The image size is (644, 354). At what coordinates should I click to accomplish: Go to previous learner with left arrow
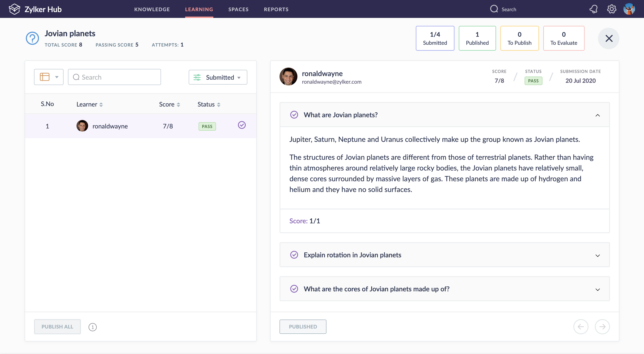point(580,326)
